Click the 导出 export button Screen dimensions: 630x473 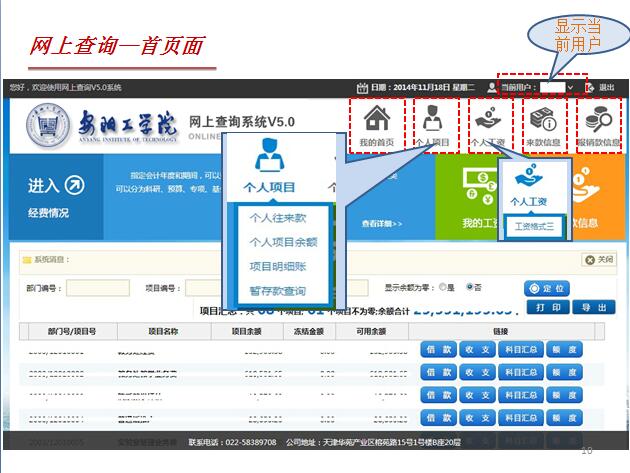(x=593, y=307)
